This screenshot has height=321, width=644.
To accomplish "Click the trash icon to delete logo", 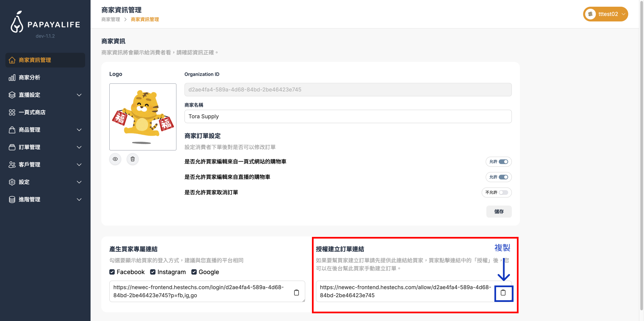I will click(132, 159).
